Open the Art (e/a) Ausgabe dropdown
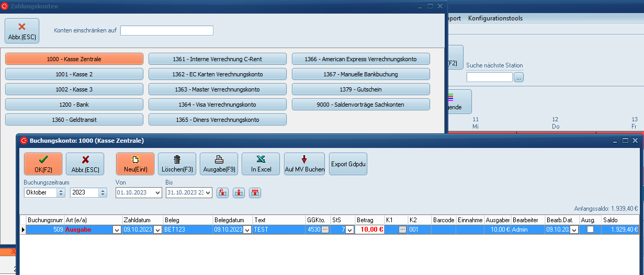Viewport: 644px width, 275px height. [x=117, y=230]
